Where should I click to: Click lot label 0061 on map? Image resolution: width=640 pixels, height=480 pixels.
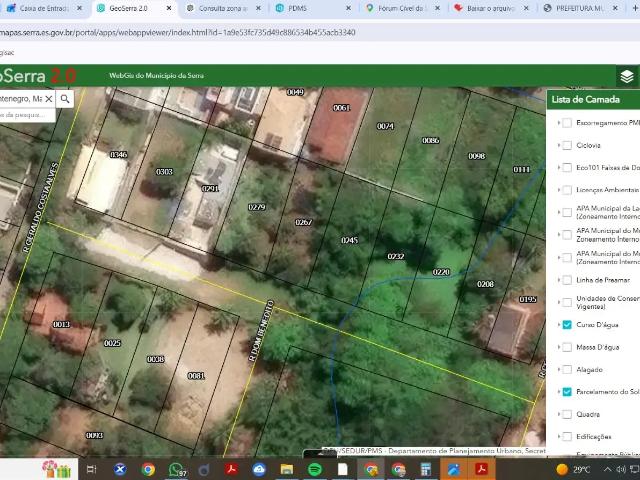tap(341, 108)
